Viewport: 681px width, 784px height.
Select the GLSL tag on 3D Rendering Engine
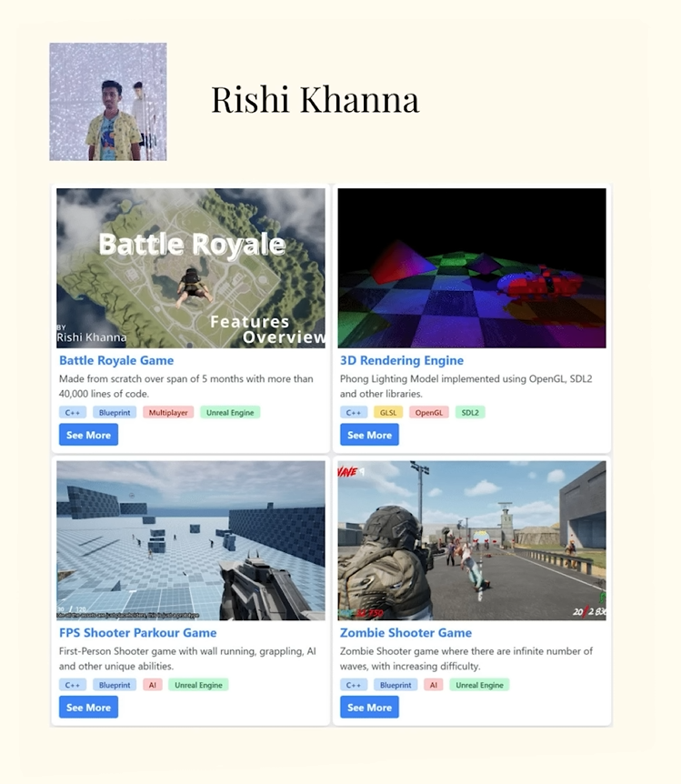[x=388, y=413]
